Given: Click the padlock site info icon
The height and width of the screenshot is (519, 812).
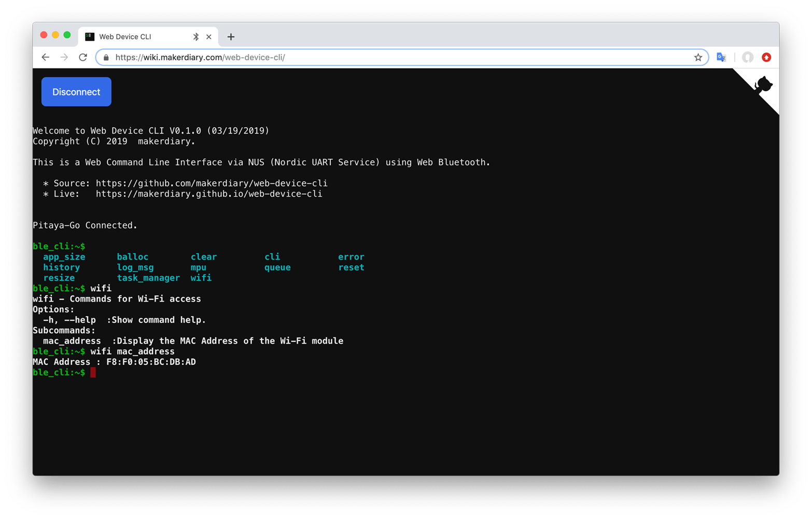Looking at the screenshot, I should point(106,58).
